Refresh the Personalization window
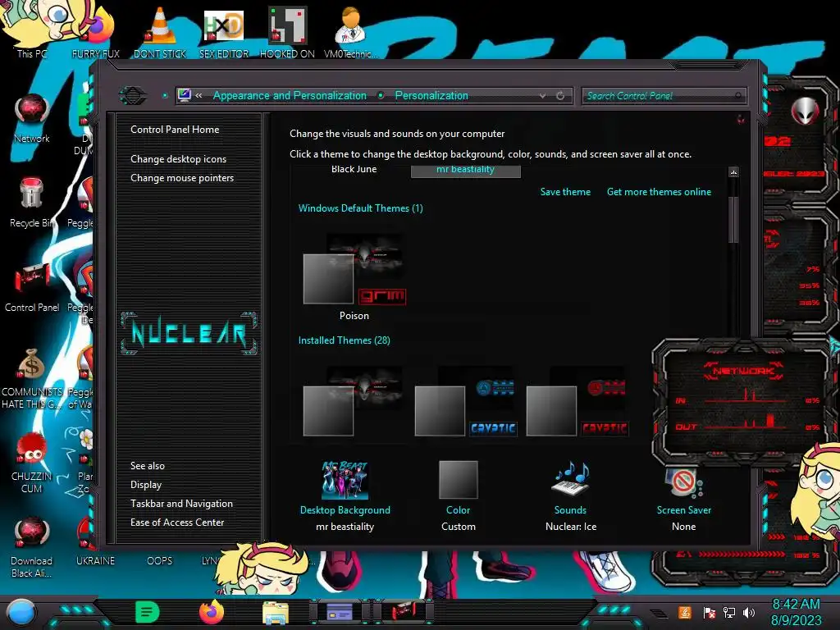The height and width of the screenshot is (630, 840). pyautogui.click(x=560, y=95)
